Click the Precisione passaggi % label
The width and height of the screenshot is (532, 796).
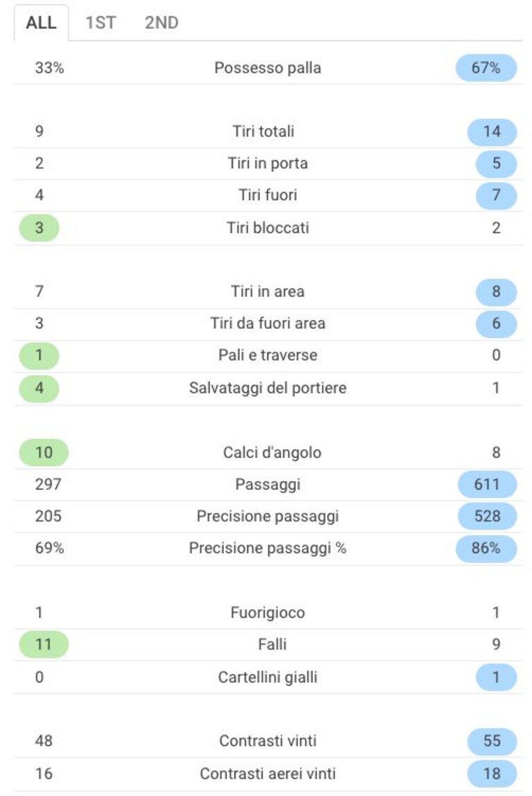point(268,548)
